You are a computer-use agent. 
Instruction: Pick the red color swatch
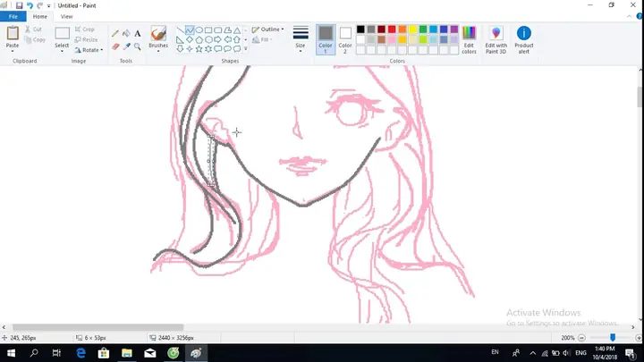pos(392,29)
